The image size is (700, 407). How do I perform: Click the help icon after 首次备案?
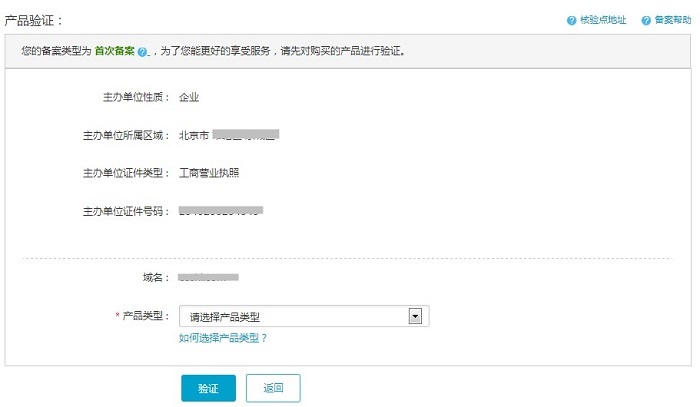click(x=143, y=52)
